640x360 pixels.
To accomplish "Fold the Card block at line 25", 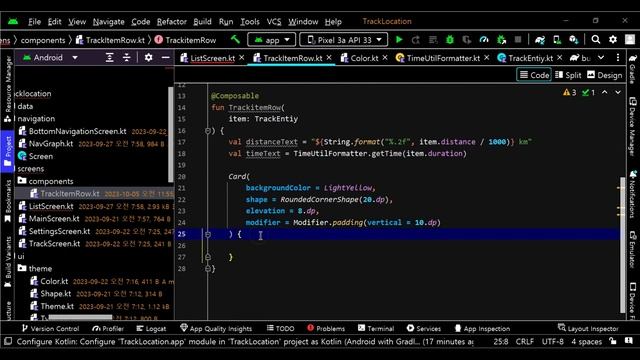I will tap(208, 234).
